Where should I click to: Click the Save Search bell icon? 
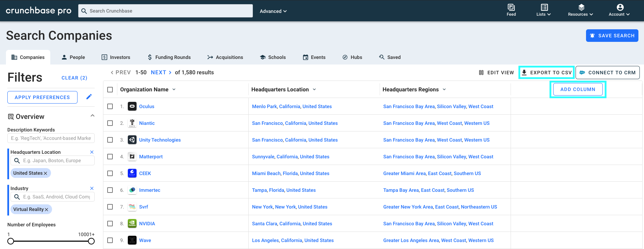click(x=592, y=36)
